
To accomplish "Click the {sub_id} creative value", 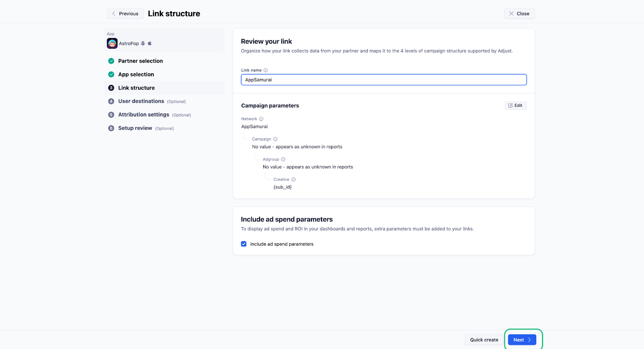I will pyautogui.click(x=283, y=187).
